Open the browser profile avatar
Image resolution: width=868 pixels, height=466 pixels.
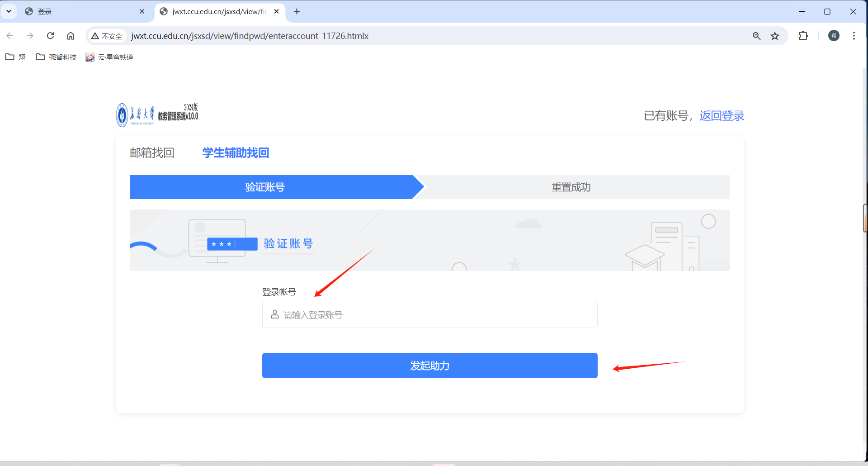click(834, 36)
